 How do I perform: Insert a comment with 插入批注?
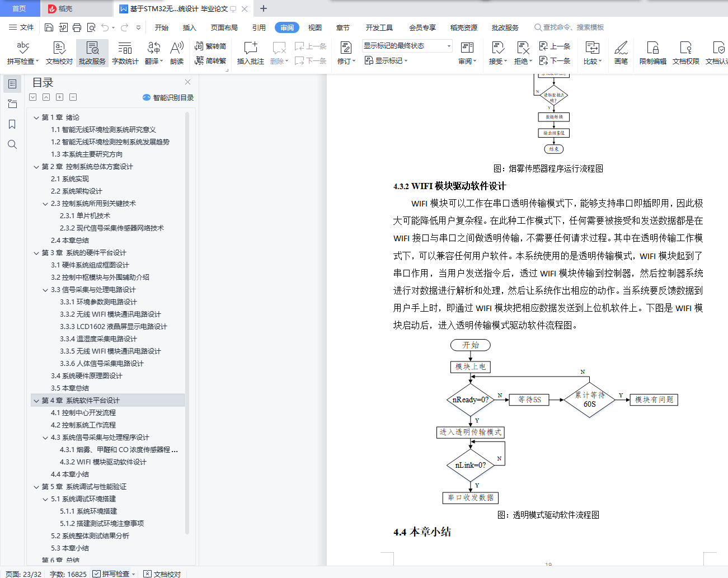tap(251, 53)
